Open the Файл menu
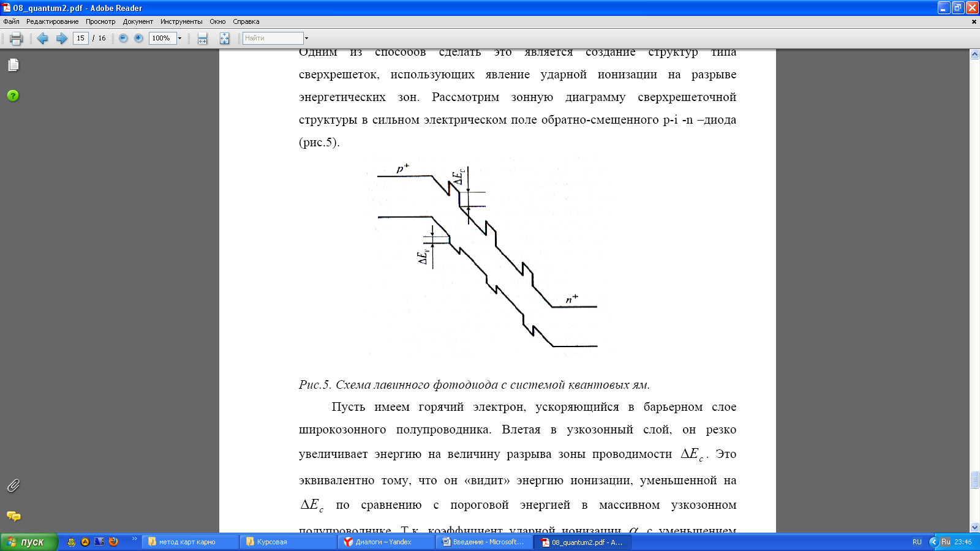Image resolution: width=980 pixels, height=551 pixels. (11, 21)
